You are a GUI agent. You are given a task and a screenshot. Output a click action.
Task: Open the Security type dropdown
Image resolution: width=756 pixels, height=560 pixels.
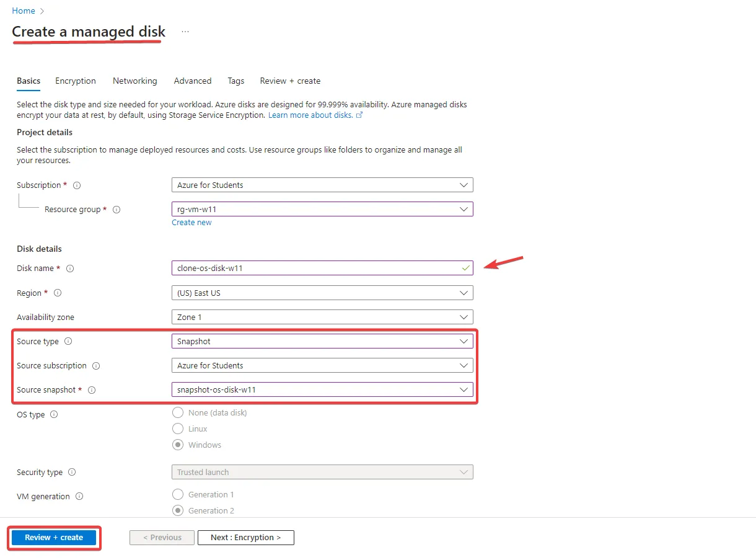[x=322, y=472]
